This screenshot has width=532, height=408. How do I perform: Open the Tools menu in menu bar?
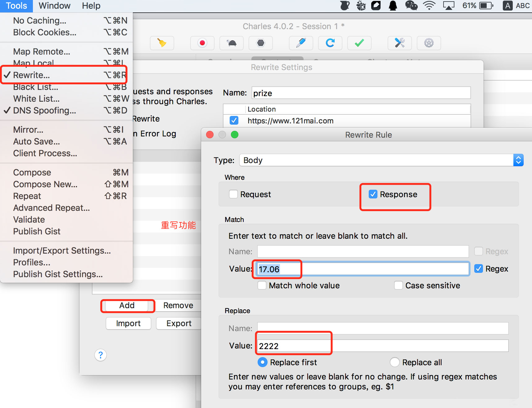click(16, 6)
